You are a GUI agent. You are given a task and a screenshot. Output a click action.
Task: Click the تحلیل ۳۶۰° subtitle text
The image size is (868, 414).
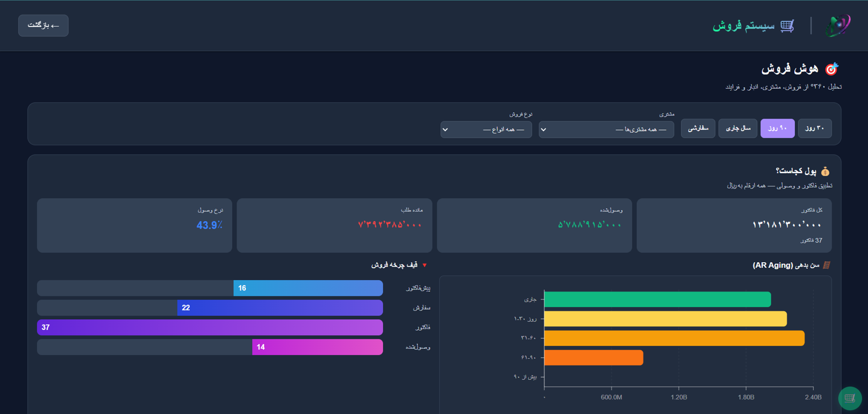tap(784, 87)
